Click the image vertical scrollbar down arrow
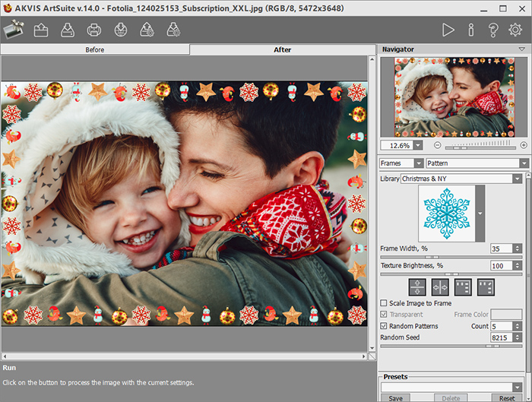 click(372, 348)
